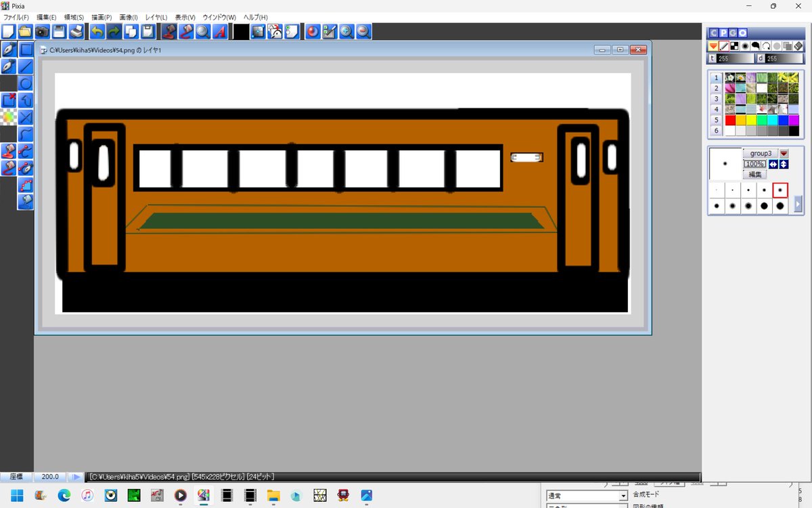Select the pencil draw mode icon in panel
The height and width of the screenshot is (508, 812).
(724, 46)
